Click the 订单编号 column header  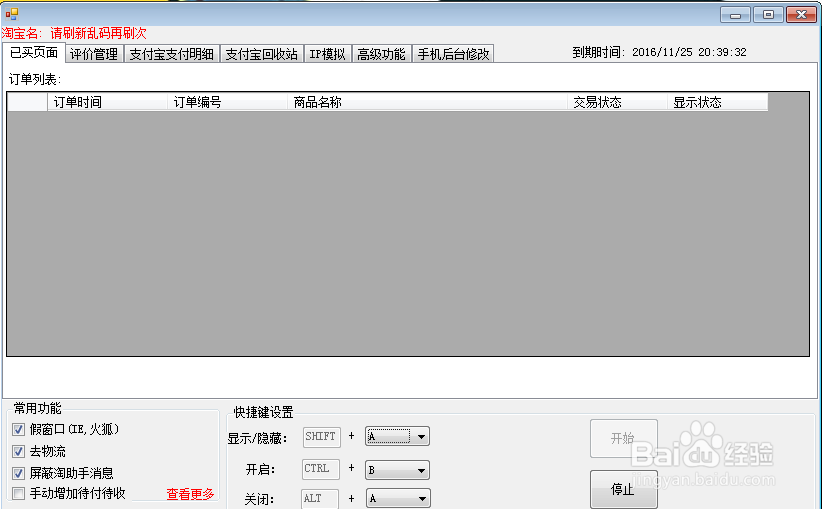tap(228, 102)
